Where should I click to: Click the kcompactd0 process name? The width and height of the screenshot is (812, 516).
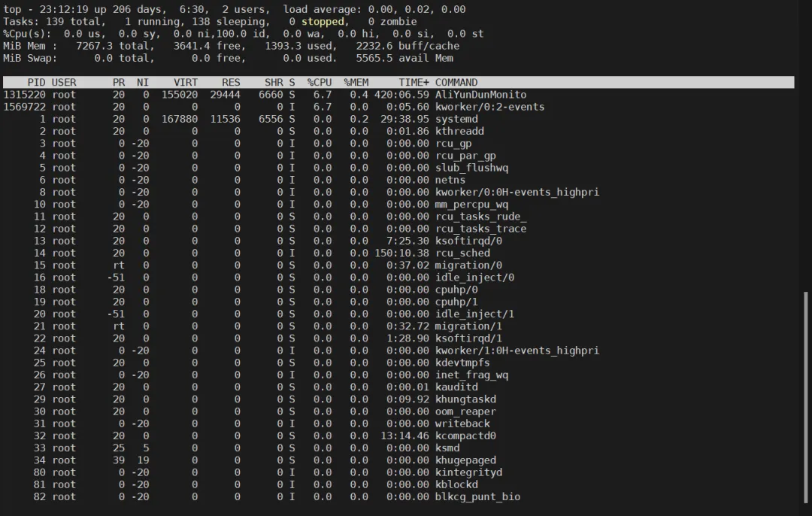point(465,436)
